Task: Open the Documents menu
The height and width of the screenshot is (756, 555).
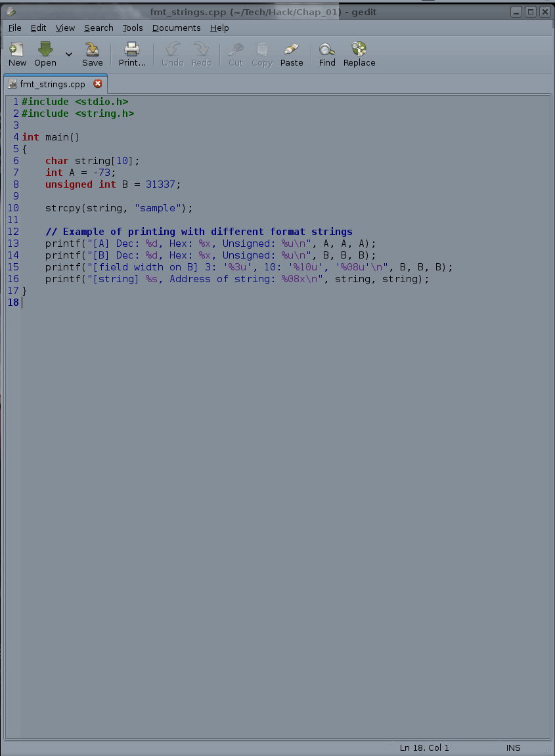Action: tap(176, 28)
